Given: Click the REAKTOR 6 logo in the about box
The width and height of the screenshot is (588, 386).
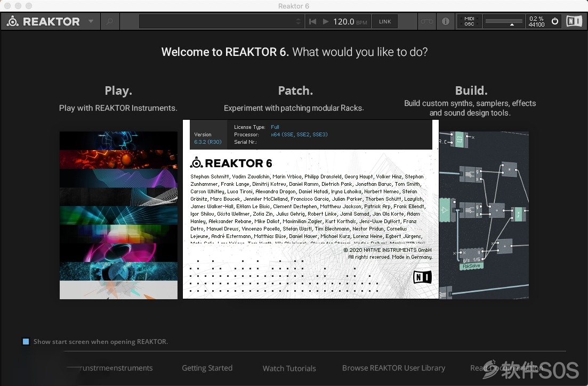Looking at the screenshot, I should tap(231, 163).
